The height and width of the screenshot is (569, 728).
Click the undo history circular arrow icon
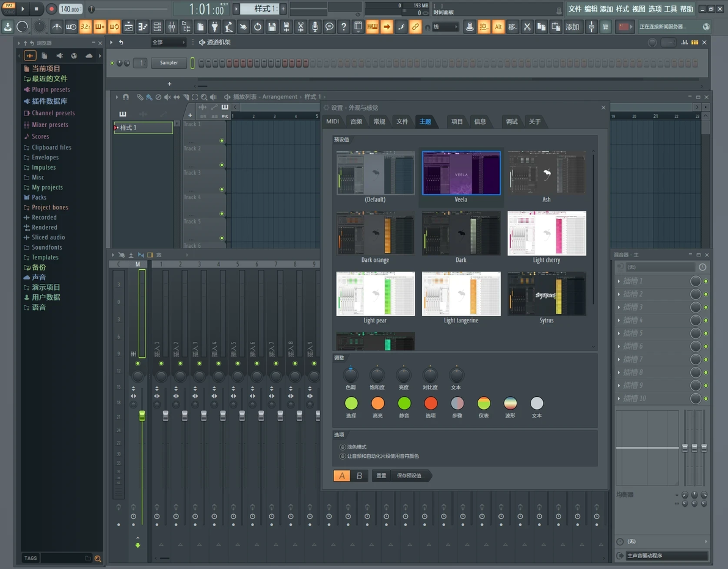[258, 27]
